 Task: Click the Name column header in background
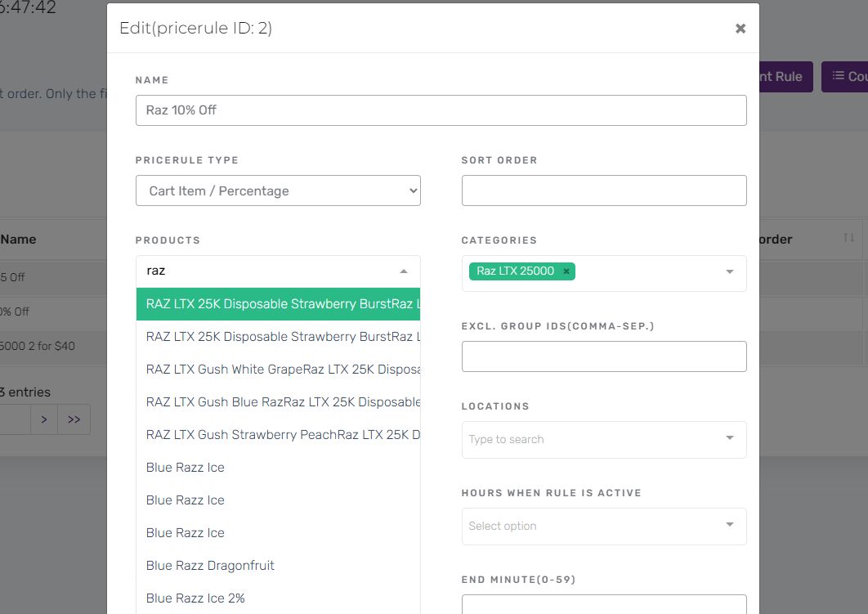18,240
